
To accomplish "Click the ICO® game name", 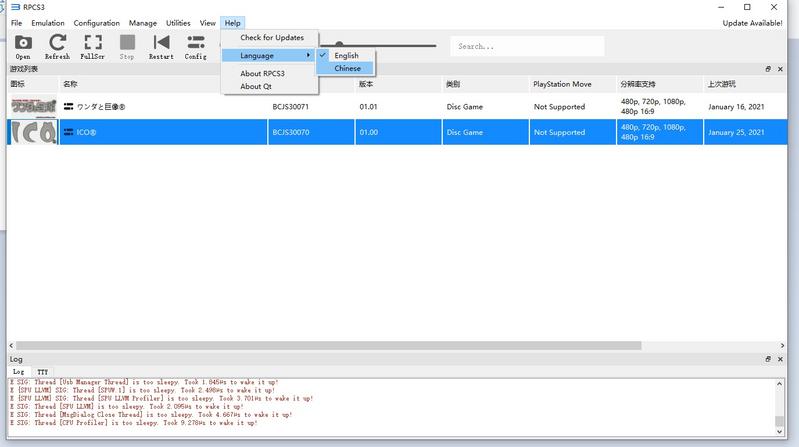I will point(86,132).
